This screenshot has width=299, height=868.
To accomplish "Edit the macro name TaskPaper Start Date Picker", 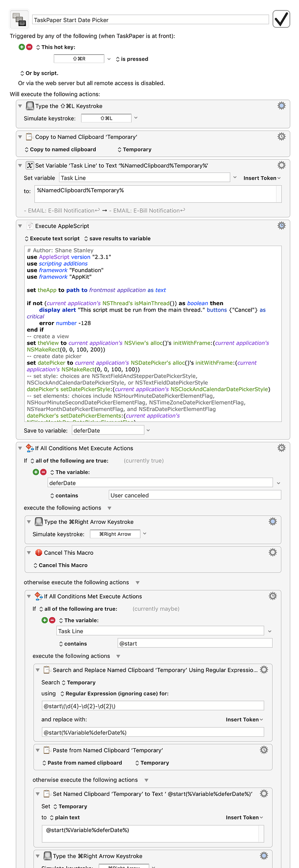I will [151, 20].
